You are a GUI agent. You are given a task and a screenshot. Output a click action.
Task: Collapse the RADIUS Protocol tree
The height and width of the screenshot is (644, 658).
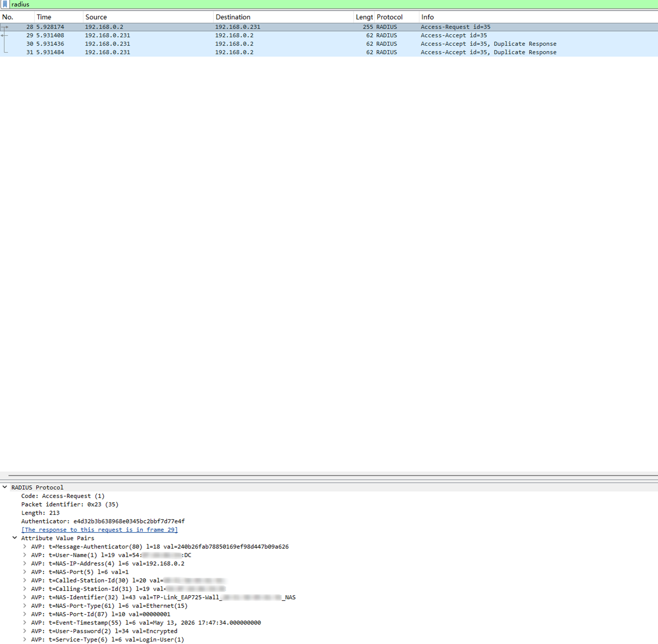[x=5, y=487]
